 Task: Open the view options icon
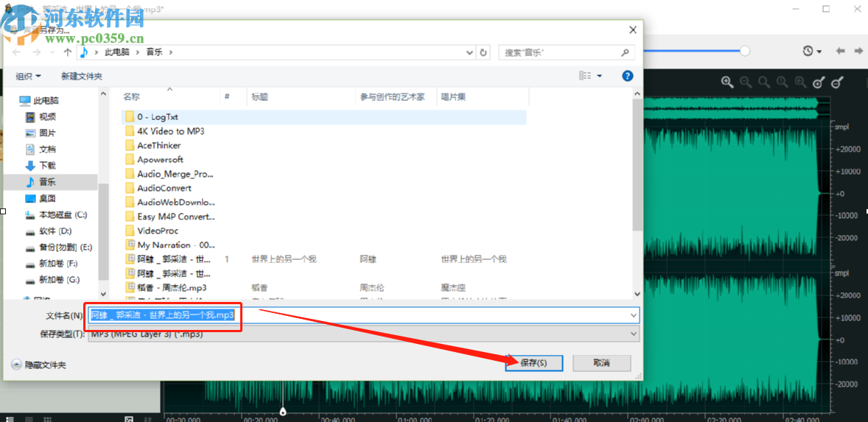[585, 76]
